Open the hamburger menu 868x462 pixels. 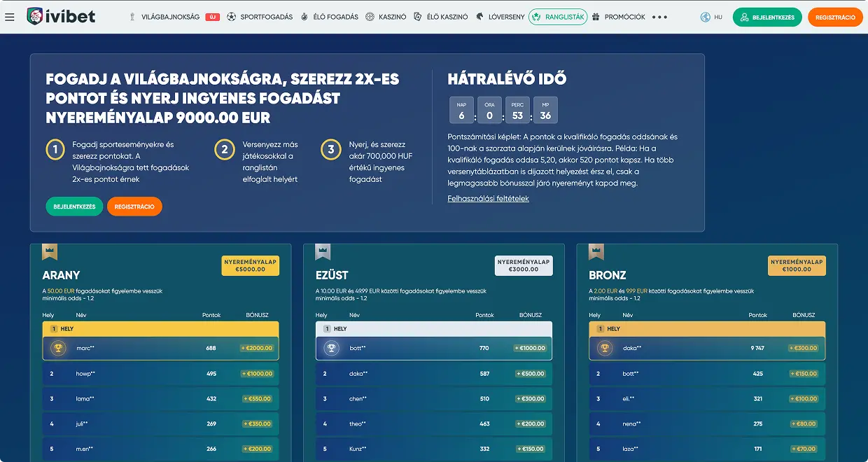click(9, 17)
